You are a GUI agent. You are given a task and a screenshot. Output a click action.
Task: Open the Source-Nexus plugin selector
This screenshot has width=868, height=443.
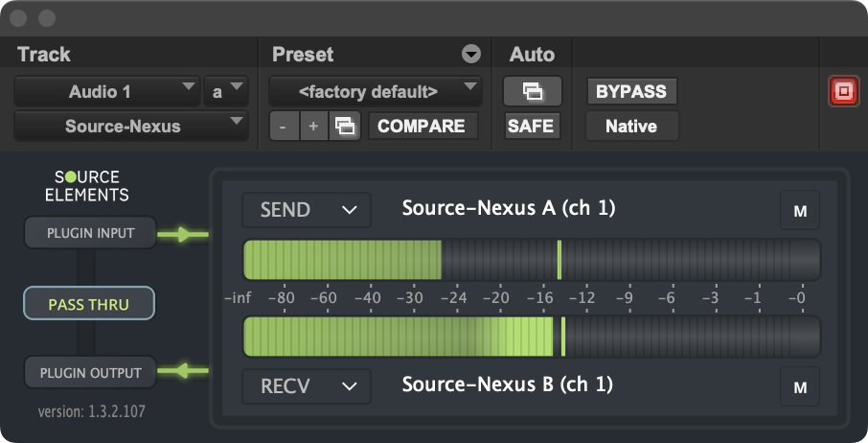pyautogui.click(x=130, y=126)
